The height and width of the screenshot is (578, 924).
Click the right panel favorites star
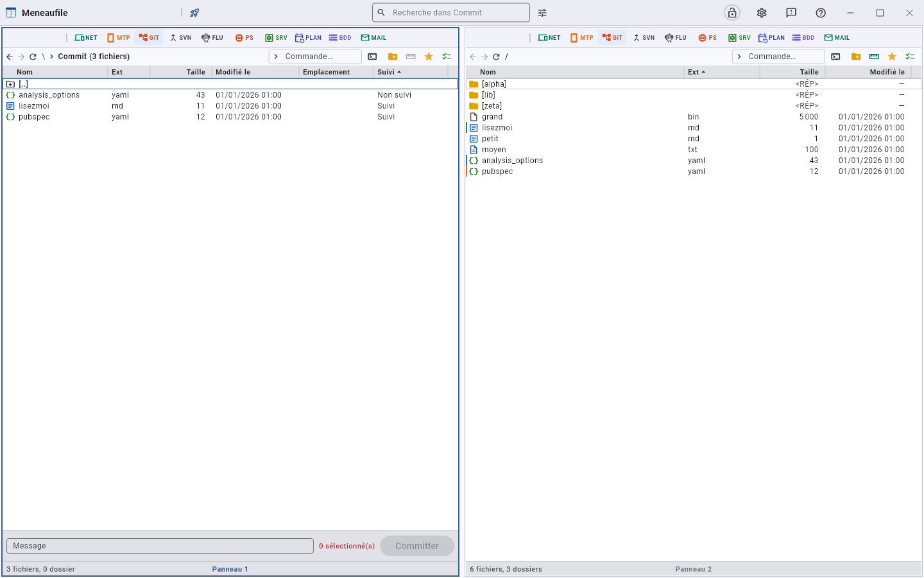coord(892,57)
